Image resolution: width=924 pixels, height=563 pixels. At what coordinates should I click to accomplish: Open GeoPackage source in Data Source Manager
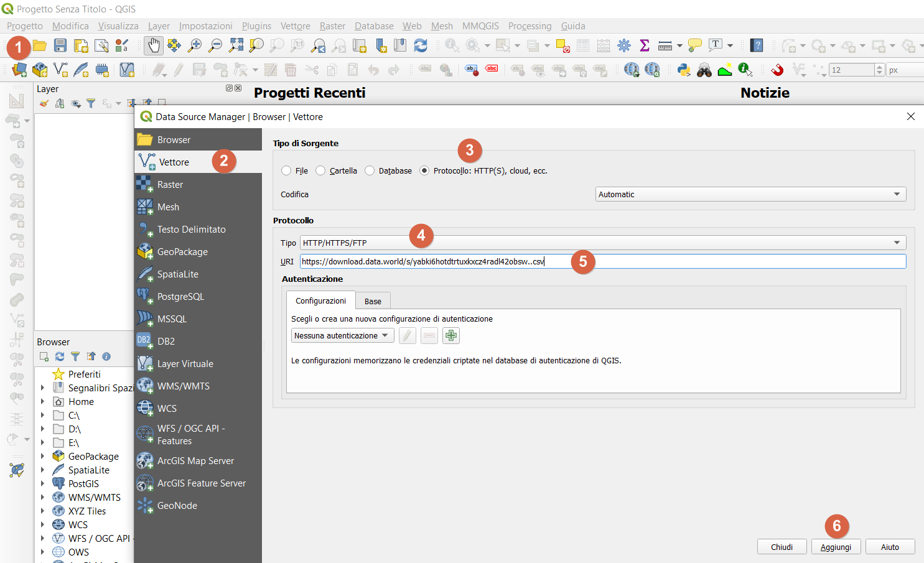coord(182,252)
